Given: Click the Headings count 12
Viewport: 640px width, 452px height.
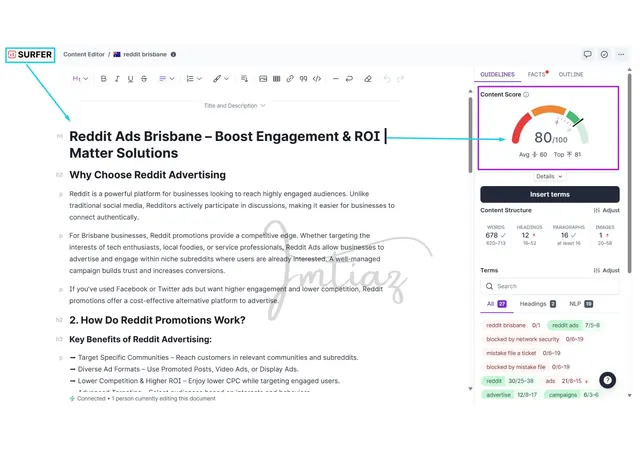Looking at the screenshot, I should click(525, 235).
